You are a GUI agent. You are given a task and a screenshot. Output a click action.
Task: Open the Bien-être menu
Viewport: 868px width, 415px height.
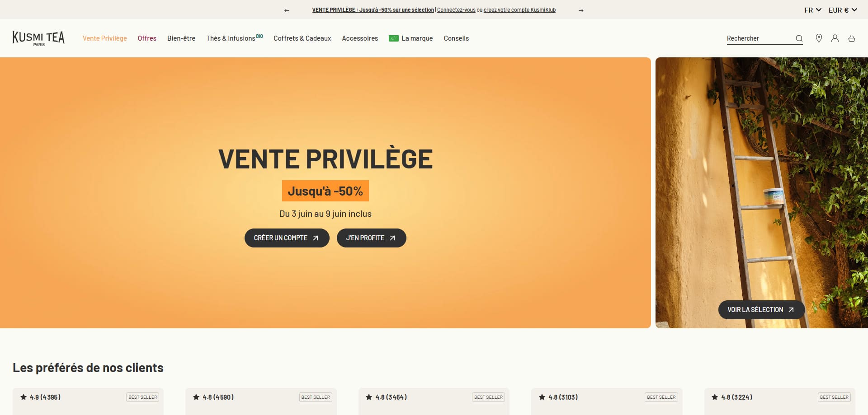click(181, 38)
